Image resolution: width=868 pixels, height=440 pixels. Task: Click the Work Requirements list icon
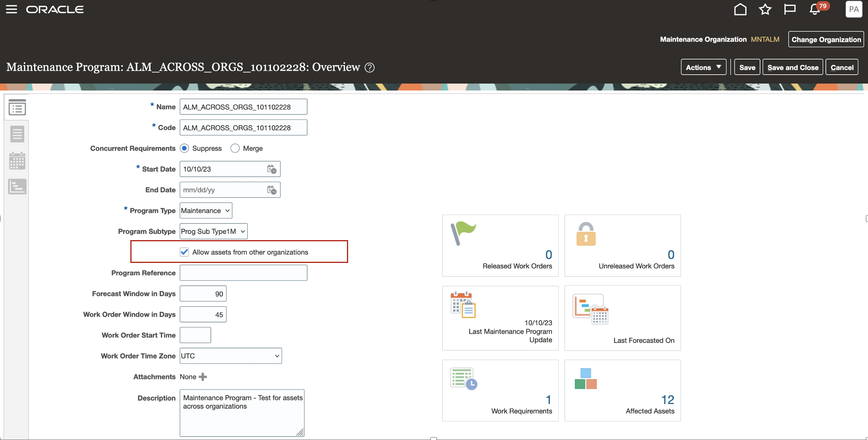click(464, 379)
